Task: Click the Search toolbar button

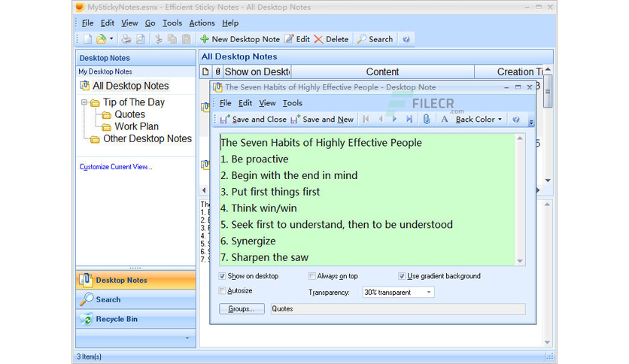Action: click(x=375, y=39)
